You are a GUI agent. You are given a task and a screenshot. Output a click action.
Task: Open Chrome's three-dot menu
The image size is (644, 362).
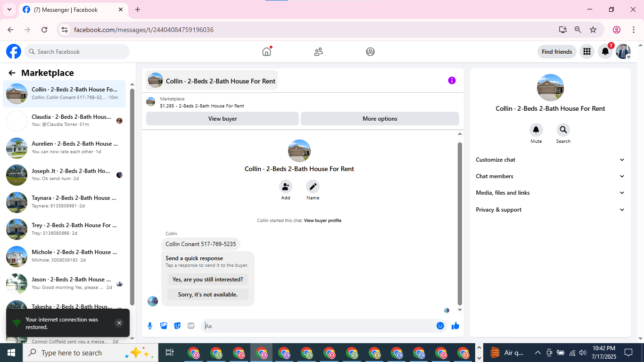(x=634, y=30)
